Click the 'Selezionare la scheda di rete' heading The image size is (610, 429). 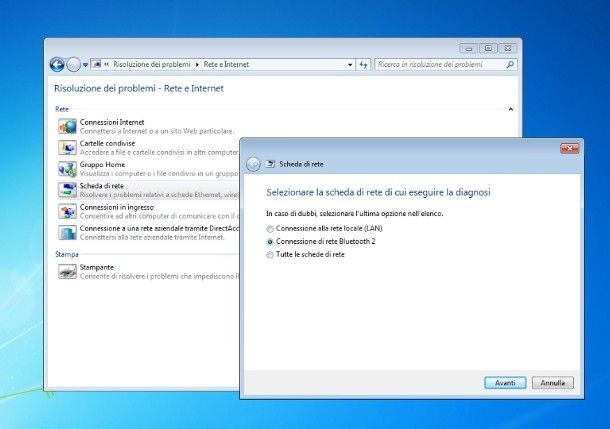378,192
